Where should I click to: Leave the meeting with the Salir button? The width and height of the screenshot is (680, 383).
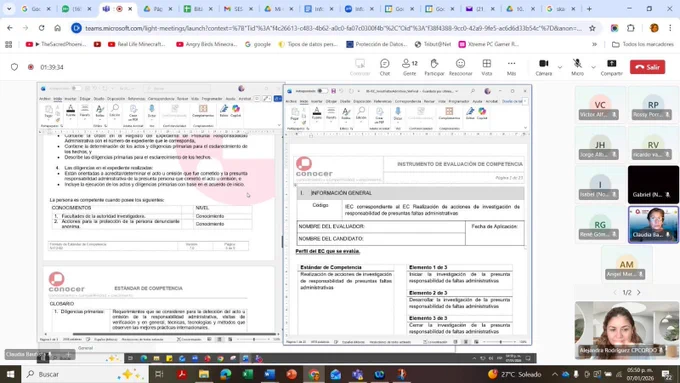pos(647,67)
